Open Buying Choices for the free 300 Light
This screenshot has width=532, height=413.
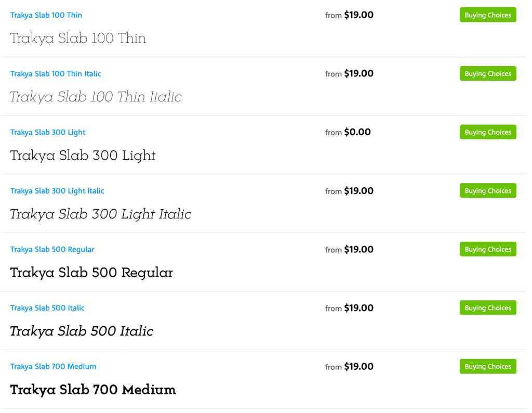488,132
